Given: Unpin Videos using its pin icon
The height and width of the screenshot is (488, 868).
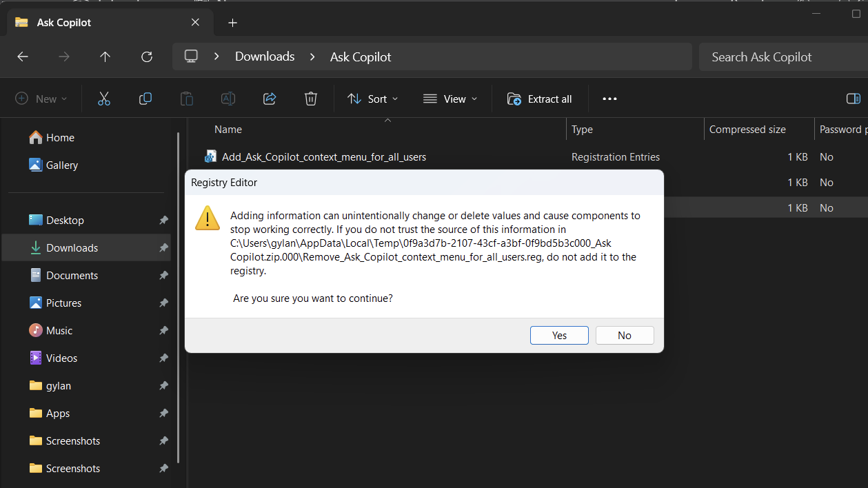Looking at the screenshot, I should [x=163, y=358].
